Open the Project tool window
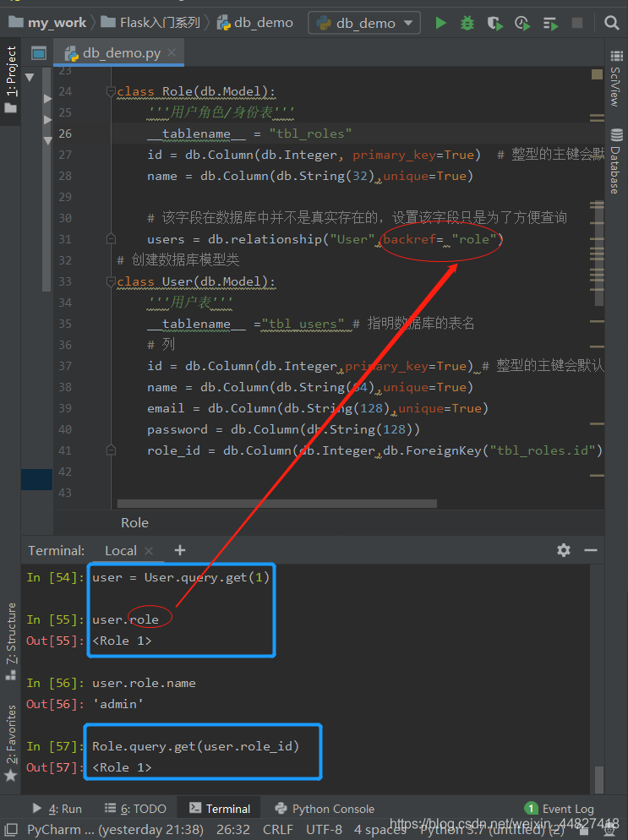 11,80
